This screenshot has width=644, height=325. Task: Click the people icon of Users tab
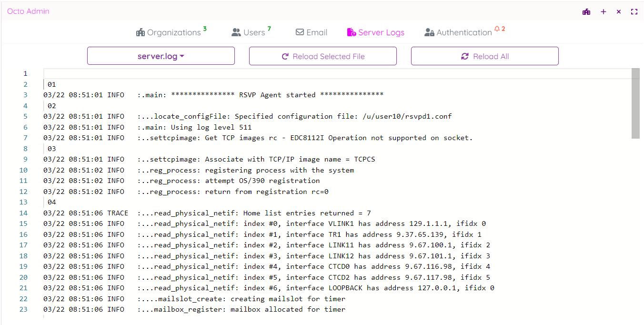click(x=236, y=32)
